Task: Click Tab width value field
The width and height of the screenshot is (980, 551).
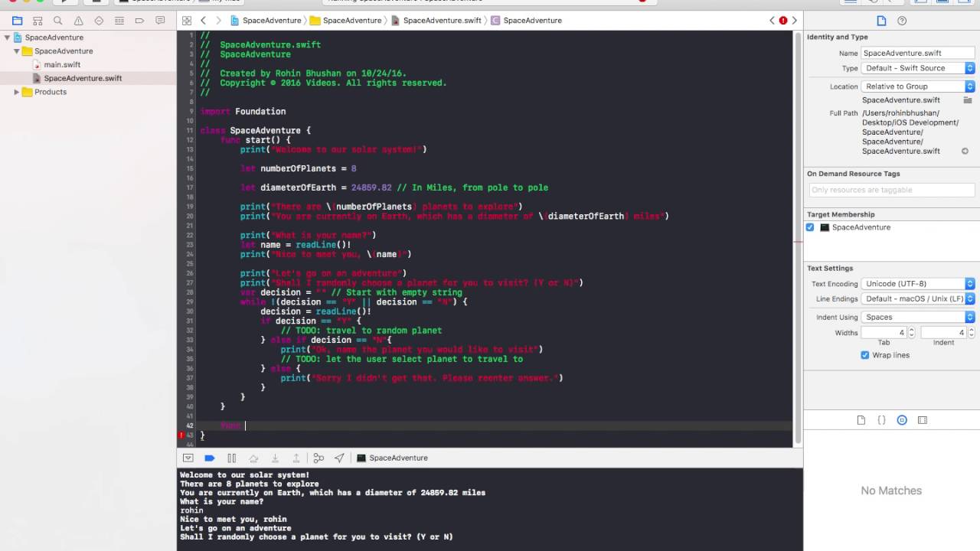Action: click(884, 333)
